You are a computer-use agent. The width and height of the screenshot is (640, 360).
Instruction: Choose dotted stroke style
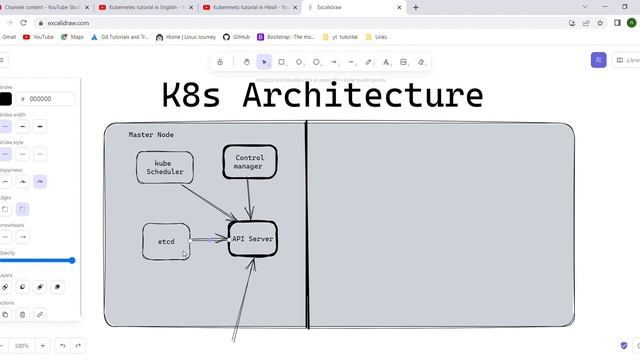(40, 154)
